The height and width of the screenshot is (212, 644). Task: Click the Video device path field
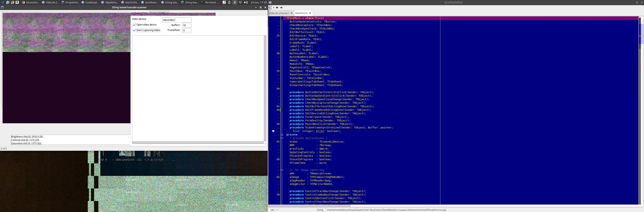(x=177, y=20)
